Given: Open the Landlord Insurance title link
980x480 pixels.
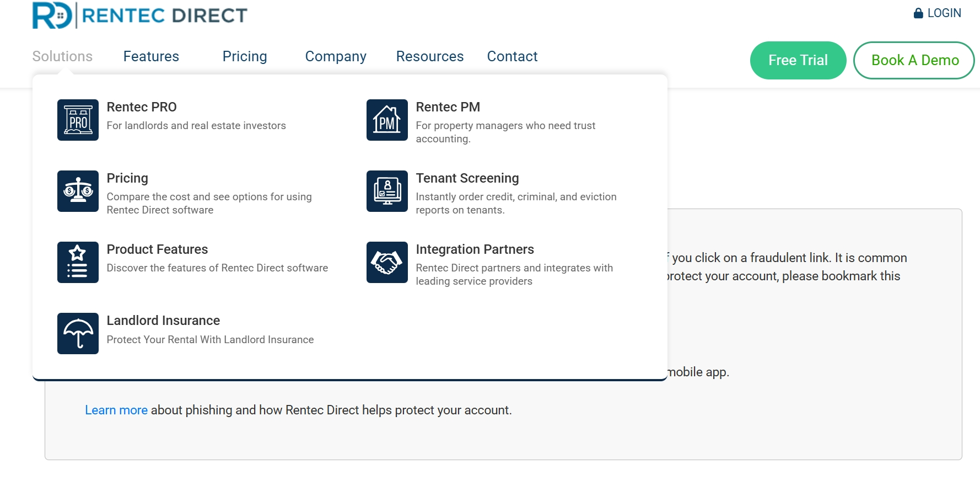Looking at the screenshot, I should point(163,321).
